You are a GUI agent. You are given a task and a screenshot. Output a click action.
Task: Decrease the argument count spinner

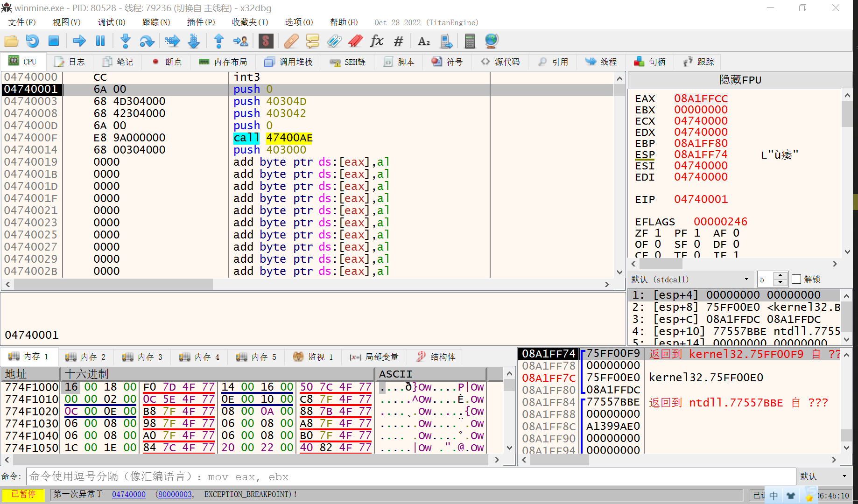click(x=781, y=282)
